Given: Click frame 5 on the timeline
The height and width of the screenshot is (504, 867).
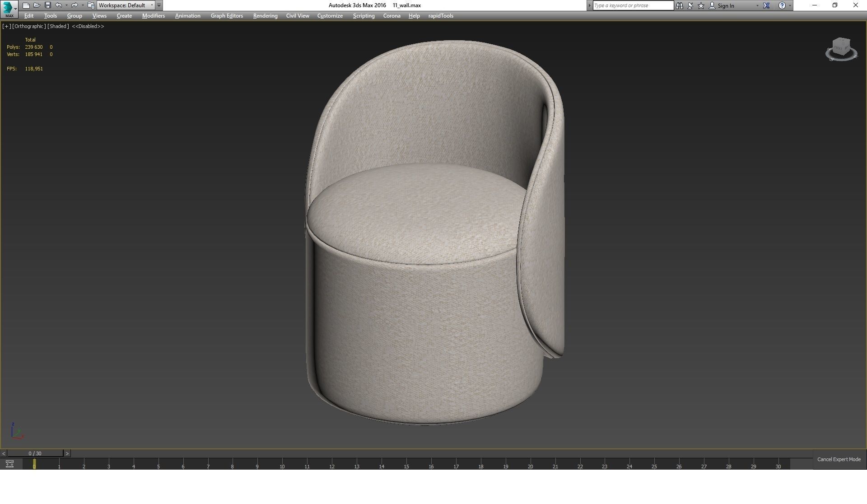Looking at the screenshot, I should pos(158,467).
